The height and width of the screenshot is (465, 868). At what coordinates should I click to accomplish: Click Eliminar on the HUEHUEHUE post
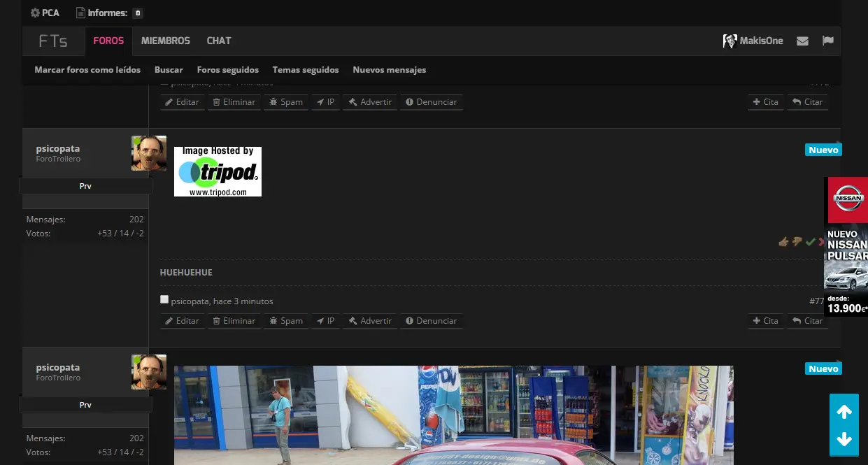[234, 321]
